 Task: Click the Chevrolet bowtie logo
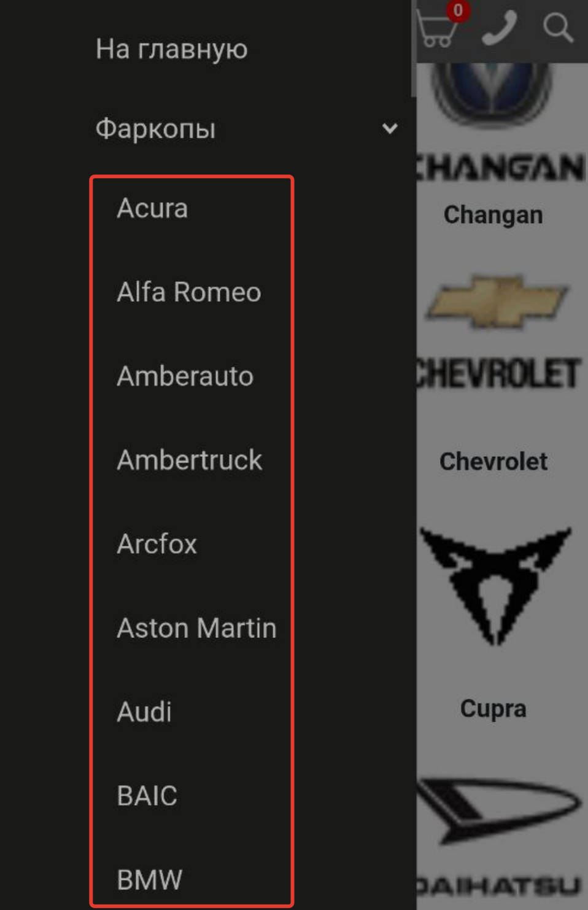[x=497, y=301]
